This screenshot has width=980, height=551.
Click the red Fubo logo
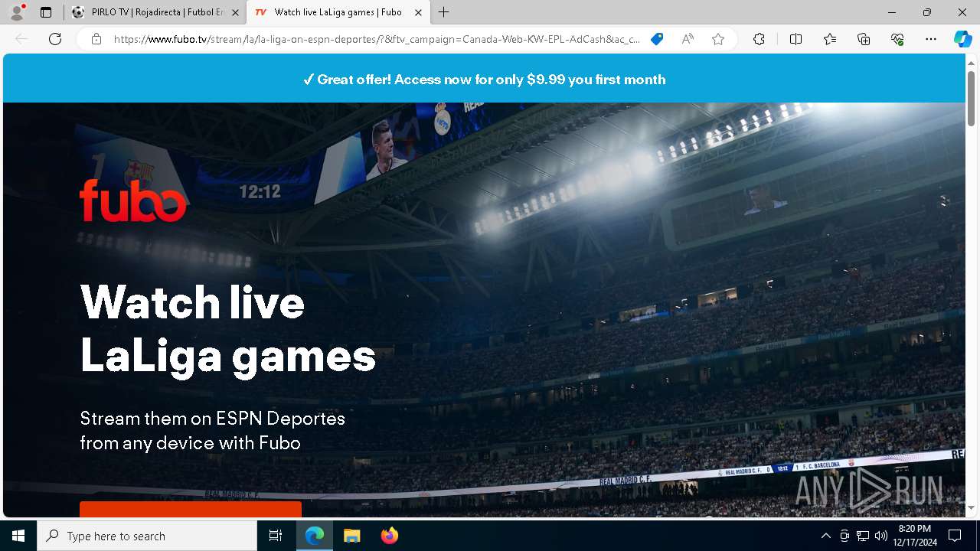click(133, 200)
